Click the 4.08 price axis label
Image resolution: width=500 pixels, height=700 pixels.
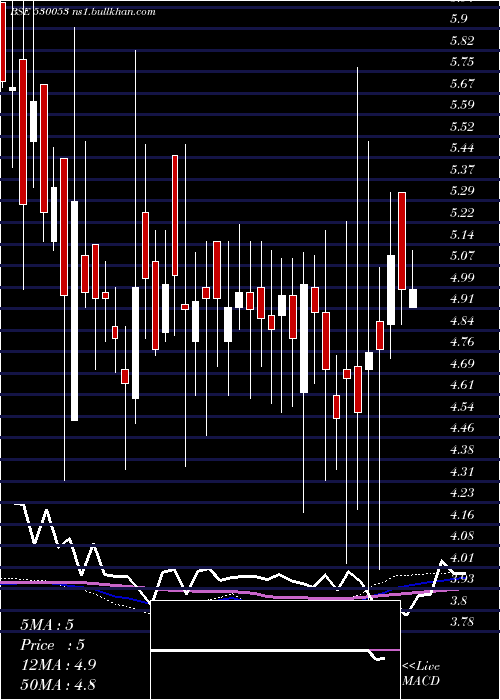[462, 536]
